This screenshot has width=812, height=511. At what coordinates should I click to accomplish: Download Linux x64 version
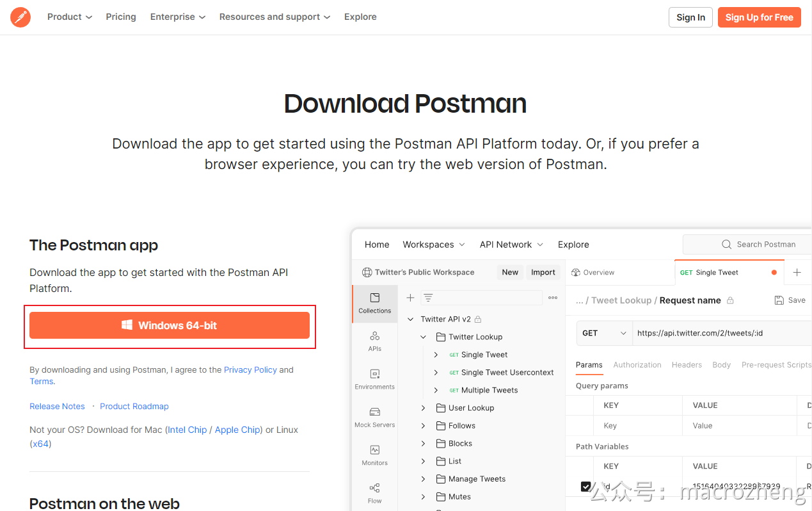[x=41, y=443]
